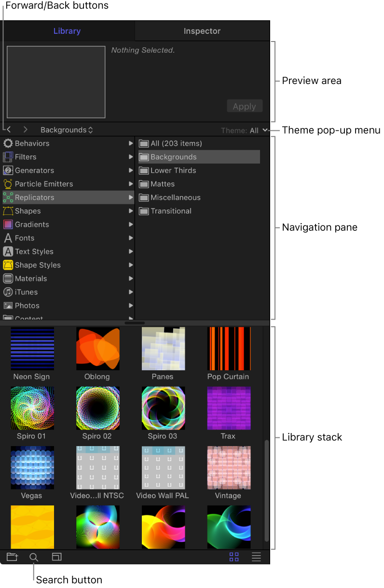Select the Shape Styles category row
The width and height of the screenshot is (384, 588).
pyautogui.click(x=68, y=265)
